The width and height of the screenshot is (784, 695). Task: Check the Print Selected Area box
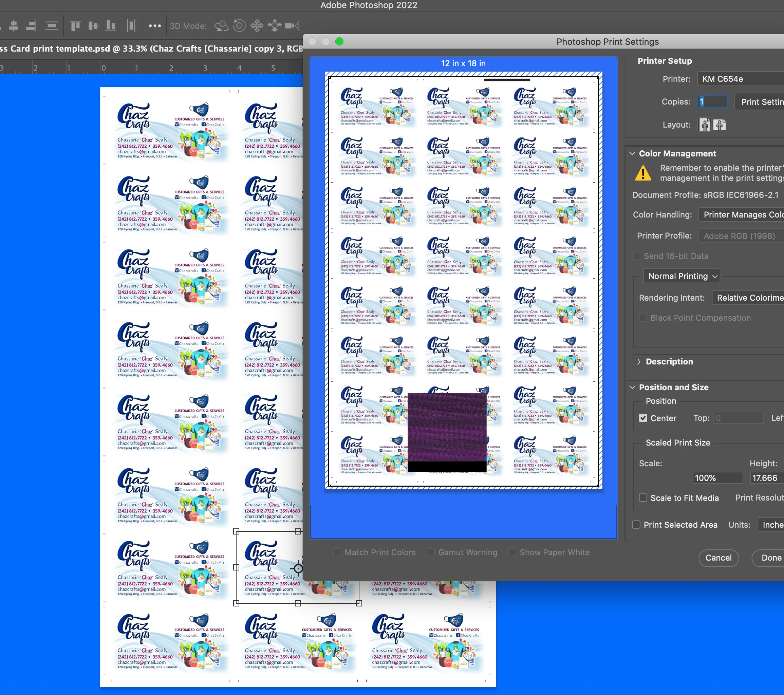coord(636,525)
